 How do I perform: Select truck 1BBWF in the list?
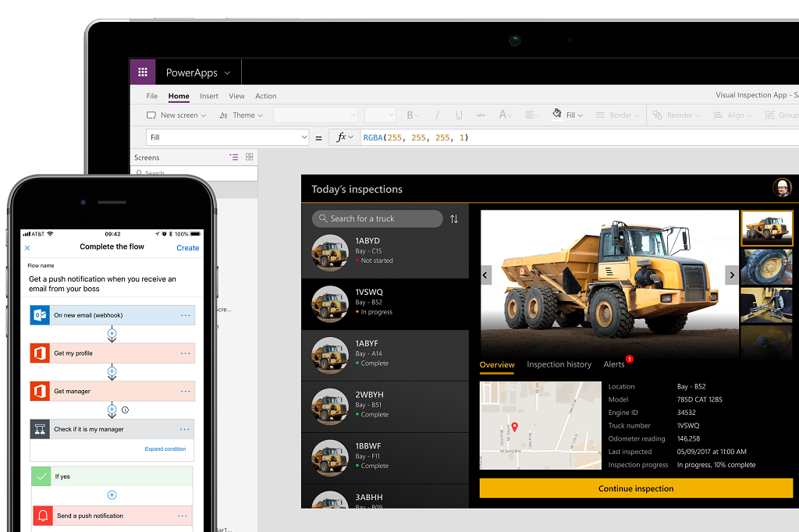pyautogui.click(x=385, y=459)
